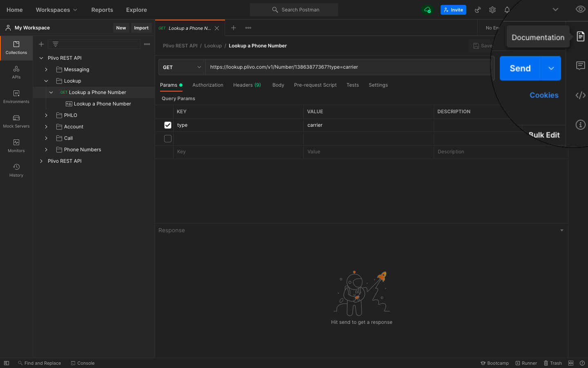Click the blue Send button
This screenshot has width=588, height=368.
click(x=520, y=68)
